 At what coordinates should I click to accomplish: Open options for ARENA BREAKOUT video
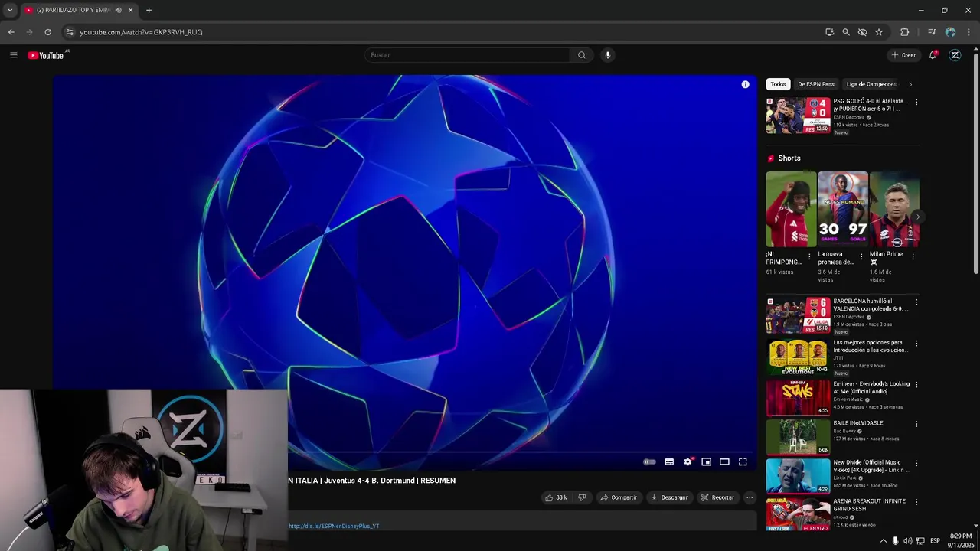coord(916,502)
